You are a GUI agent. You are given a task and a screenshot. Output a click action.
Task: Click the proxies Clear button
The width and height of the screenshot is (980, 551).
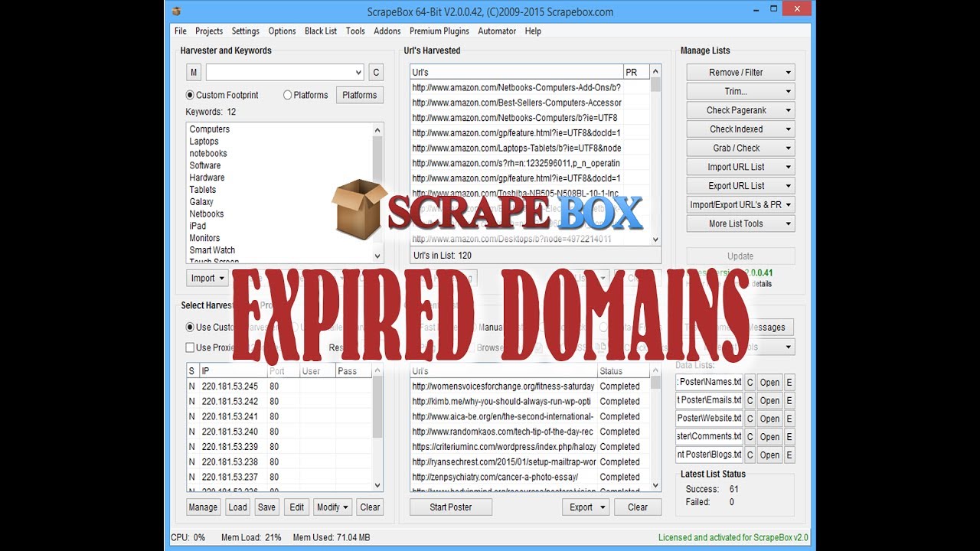pos(370,507)
